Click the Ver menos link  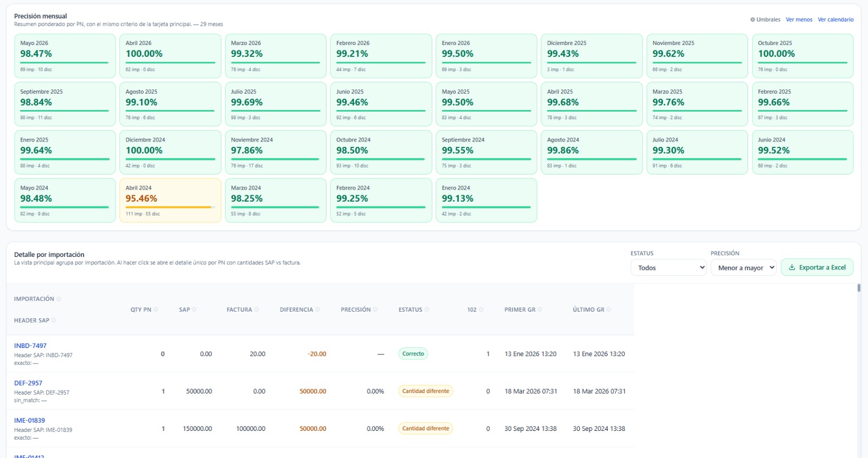[x=799, y=20]
